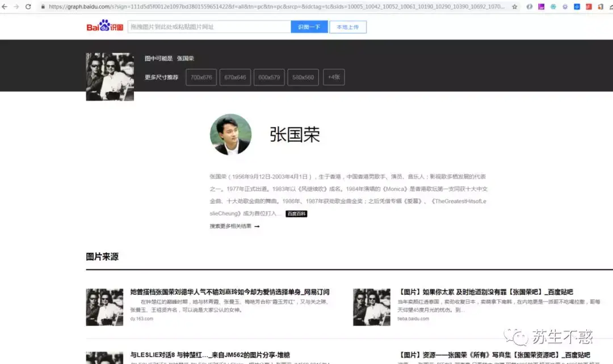Click the large 张国荣 name heading
613x364 pixels.
click(295, 134)
